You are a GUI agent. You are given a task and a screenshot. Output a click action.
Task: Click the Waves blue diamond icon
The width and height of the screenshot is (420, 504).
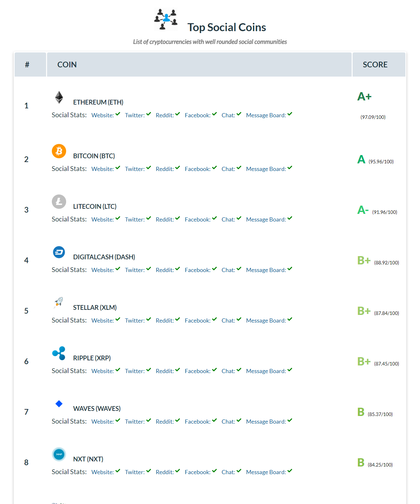coord(59,404)
